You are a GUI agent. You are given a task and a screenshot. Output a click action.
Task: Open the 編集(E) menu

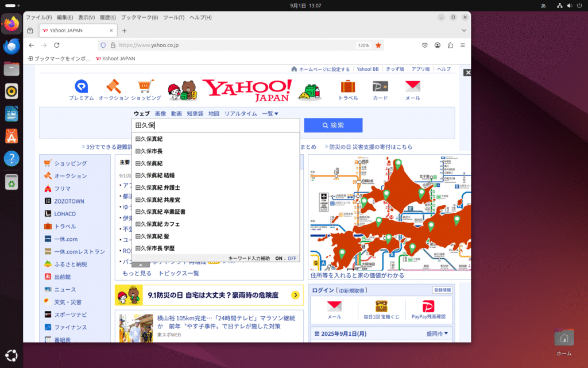pos(65,17)
